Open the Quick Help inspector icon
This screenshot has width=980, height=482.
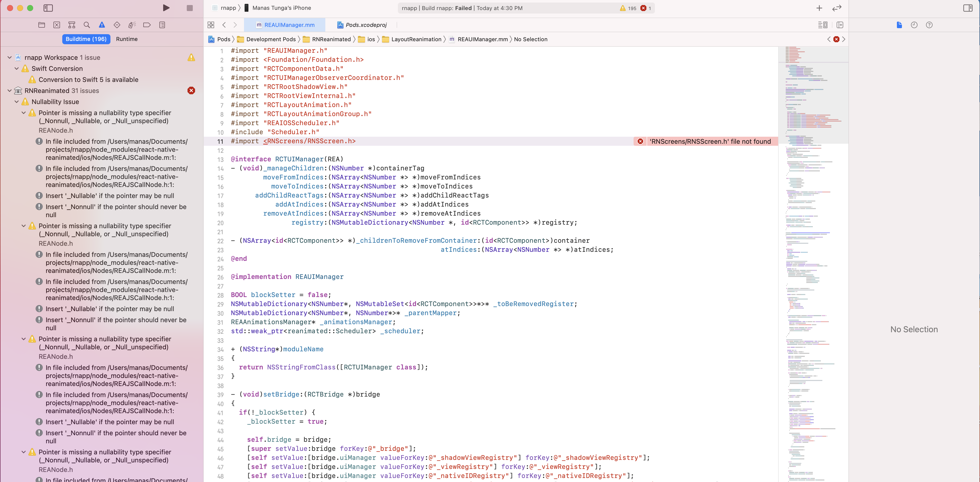coord(929,25)
